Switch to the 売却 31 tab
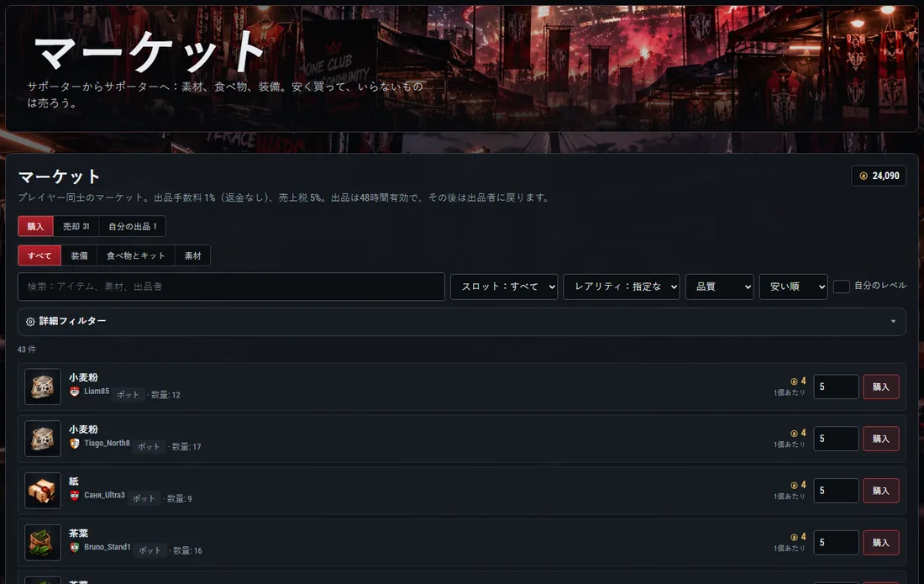 pos(76,226)
